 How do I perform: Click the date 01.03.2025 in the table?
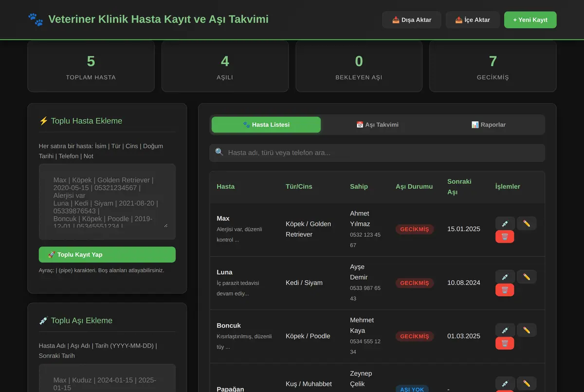464,336
